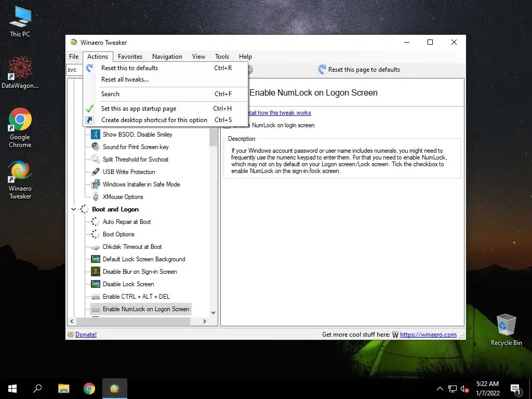Image resolution: width=532 pixels, height=399 pixels.
Task: Click the Show BSOD sad-face icon
Action: pos(96,135)
